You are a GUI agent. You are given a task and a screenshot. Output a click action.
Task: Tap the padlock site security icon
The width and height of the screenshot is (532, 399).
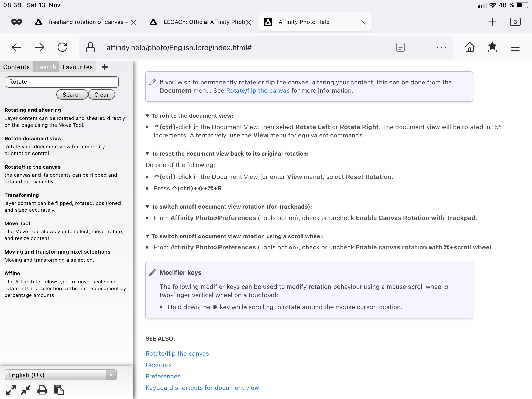click(x=90, y=48)
